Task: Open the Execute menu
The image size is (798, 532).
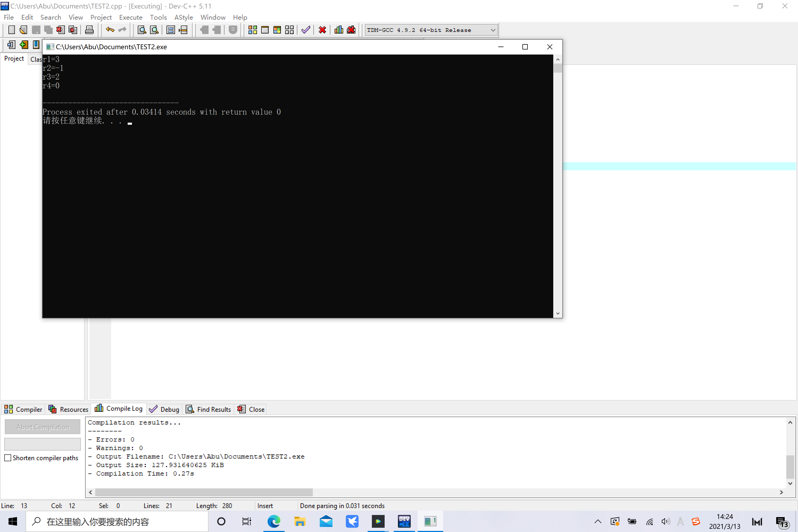Action: (131, 17)
